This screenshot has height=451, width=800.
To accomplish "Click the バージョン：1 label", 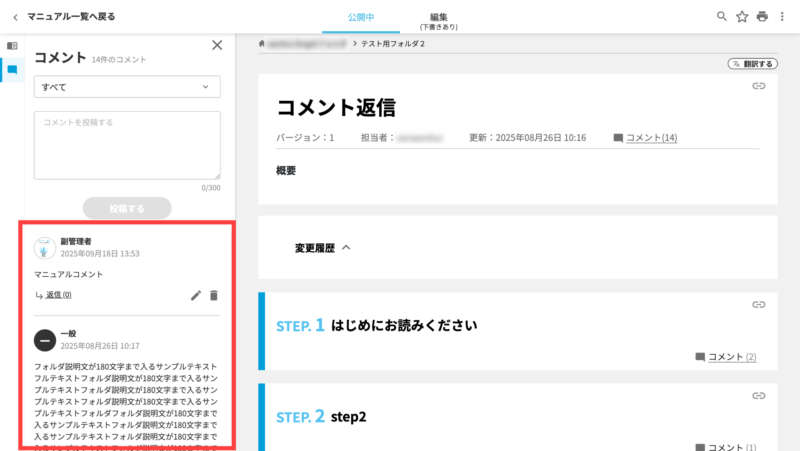I will coord(305,138).
